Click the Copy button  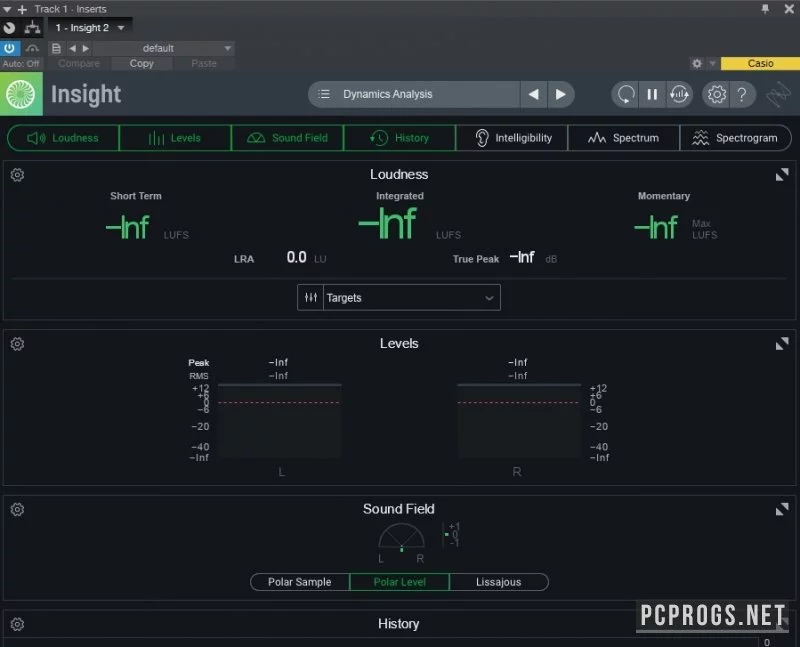(141, 63)
